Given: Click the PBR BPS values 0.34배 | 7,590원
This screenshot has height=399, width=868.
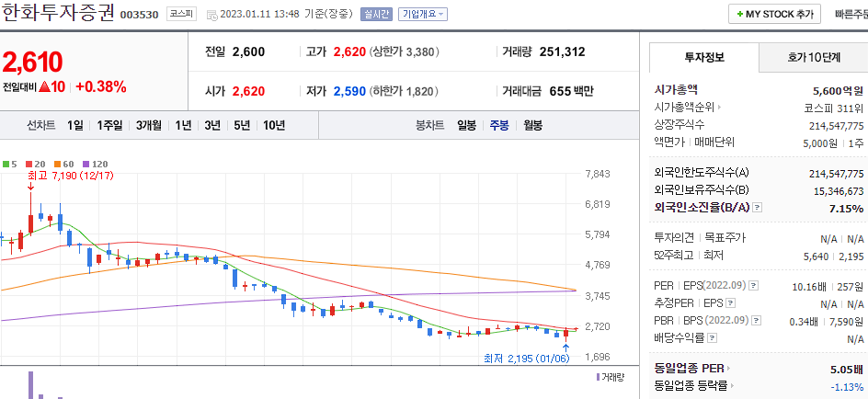Looking at the screenshot, I should click(x=827, y=321).
